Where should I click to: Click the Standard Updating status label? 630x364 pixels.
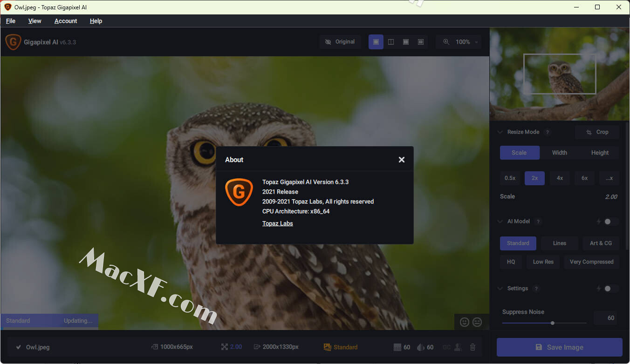[49, 321]
